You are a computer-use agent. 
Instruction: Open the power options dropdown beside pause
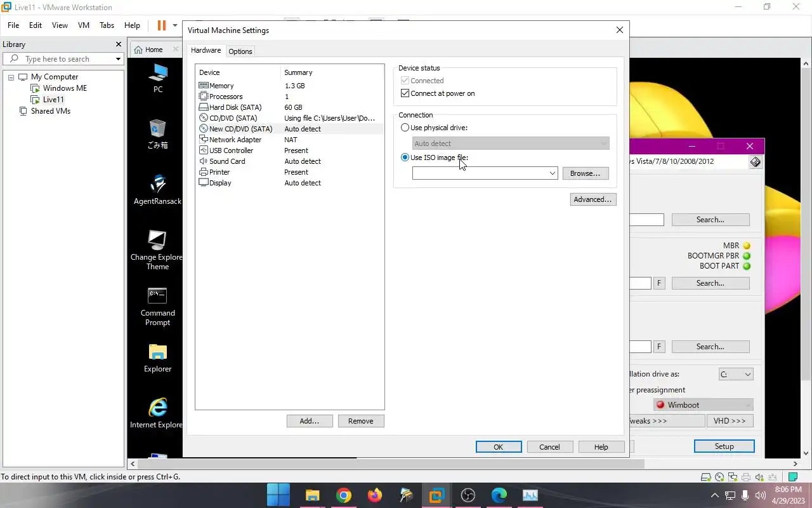[x=175, y=25]
